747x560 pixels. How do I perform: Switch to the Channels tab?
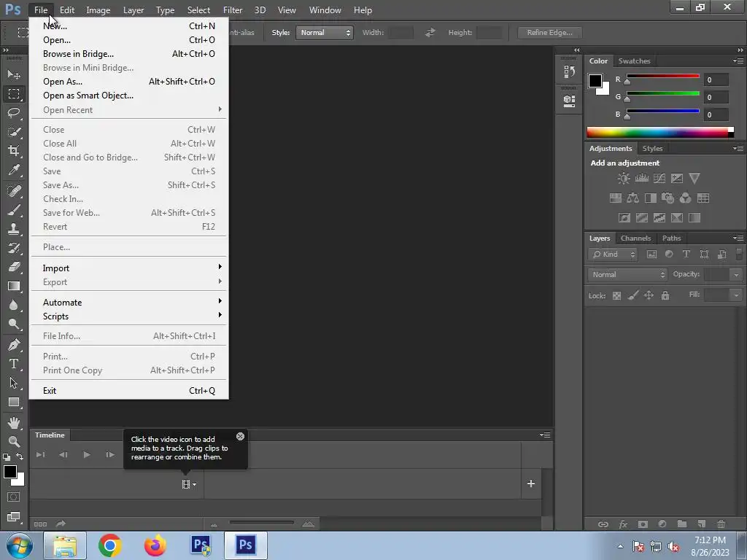(635, 238)
